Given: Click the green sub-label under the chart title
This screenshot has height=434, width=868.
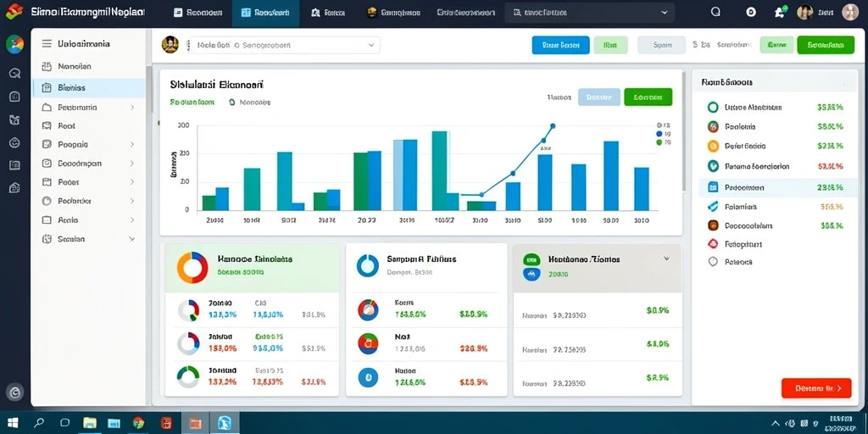Looking at the screenshot, I should point(192,103).
